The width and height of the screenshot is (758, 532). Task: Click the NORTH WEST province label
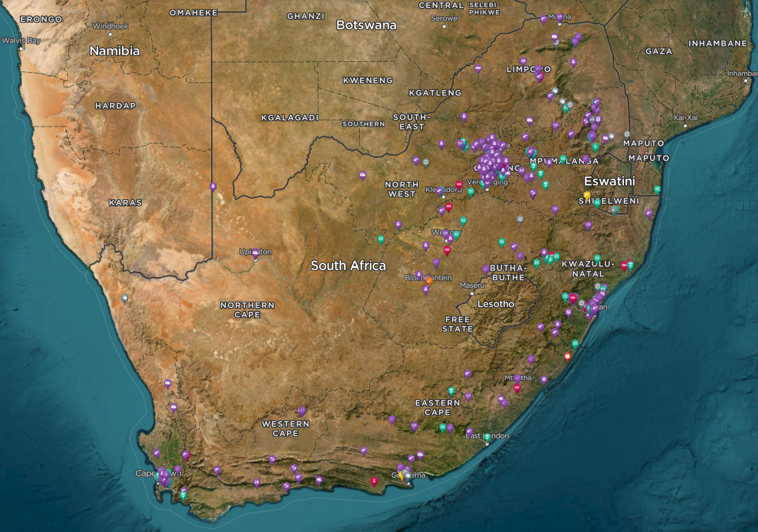pyautogui.click(x=402, y=189)
